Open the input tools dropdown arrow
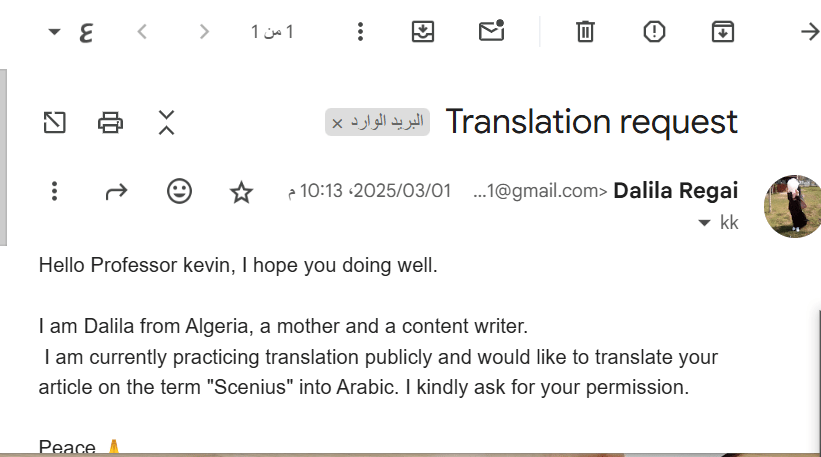Viewport: 821px width, 457px height. tap(54, 32)
